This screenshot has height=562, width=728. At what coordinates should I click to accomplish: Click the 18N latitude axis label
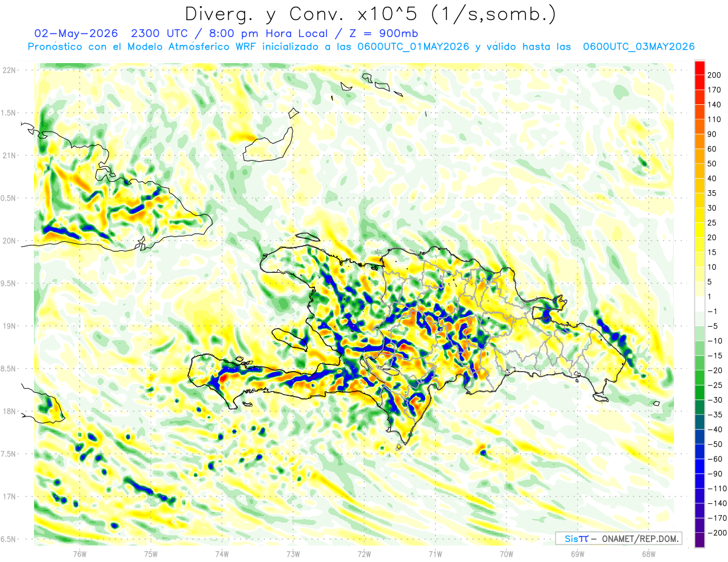click(8, 411)
